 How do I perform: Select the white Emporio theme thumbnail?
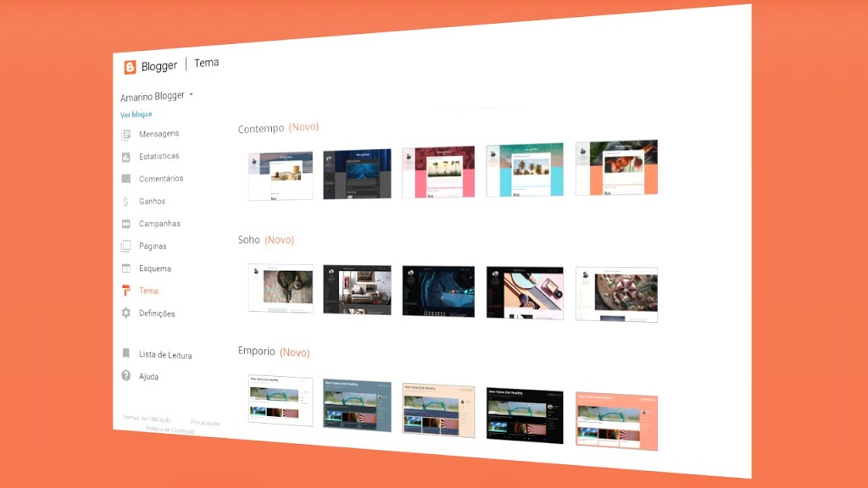[281, 401]
